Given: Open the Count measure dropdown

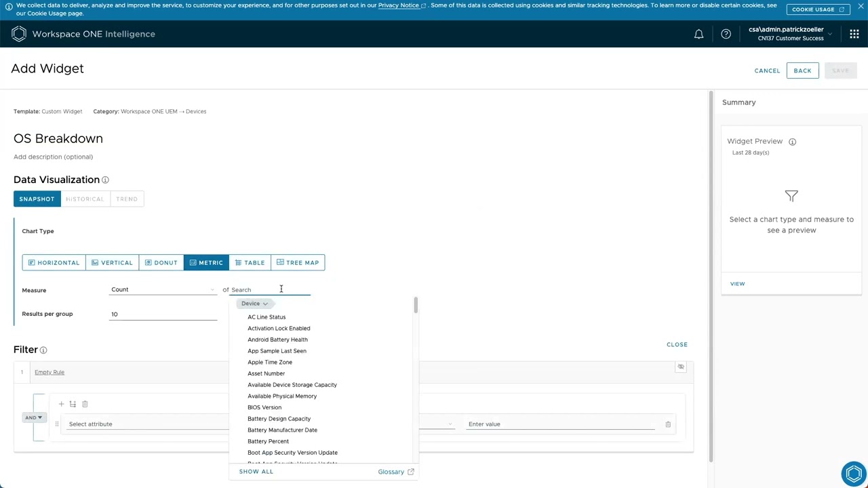Looking at the screenshot, I should [163, 289].
